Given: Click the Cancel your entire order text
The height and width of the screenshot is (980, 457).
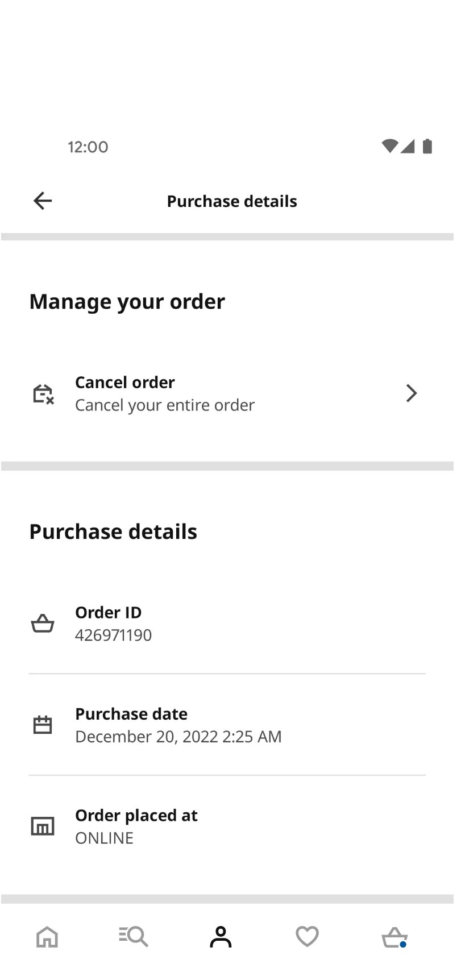Looking at the screenshot, I should pos(164,405).
